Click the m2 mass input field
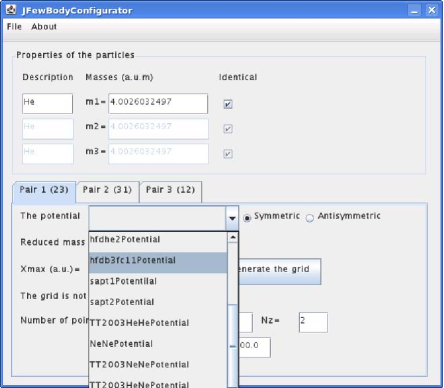 [158, 128]
